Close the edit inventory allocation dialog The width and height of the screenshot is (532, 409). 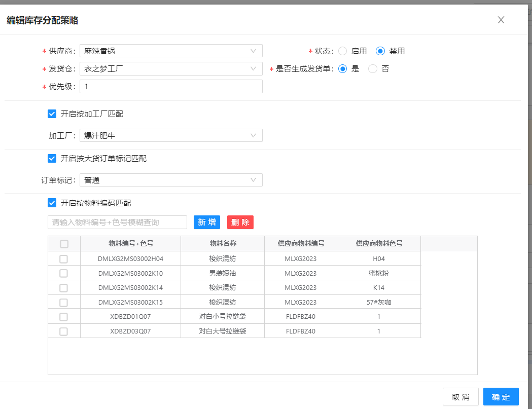(501, 20)
